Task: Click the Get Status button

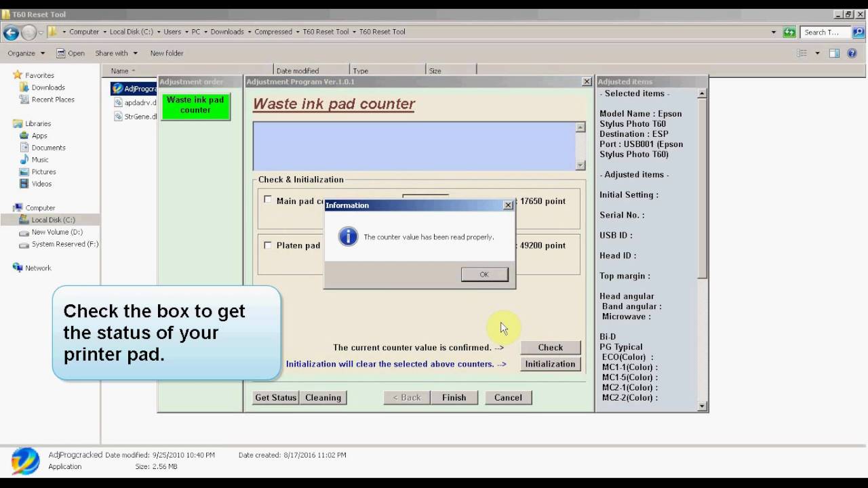Action: (x=275, y=398)
